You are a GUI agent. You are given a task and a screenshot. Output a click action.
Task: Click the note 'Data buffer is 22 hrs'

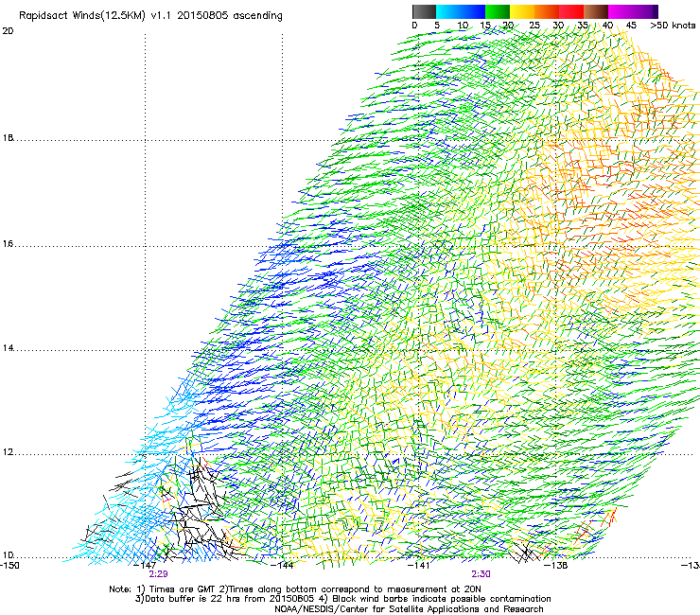click(193, 599)
